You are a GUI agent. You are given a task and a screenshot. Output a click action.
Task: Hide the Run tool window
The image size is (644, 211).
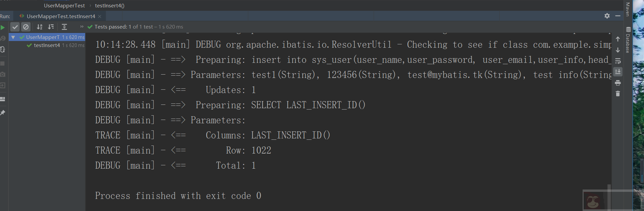tap(618, 16)
